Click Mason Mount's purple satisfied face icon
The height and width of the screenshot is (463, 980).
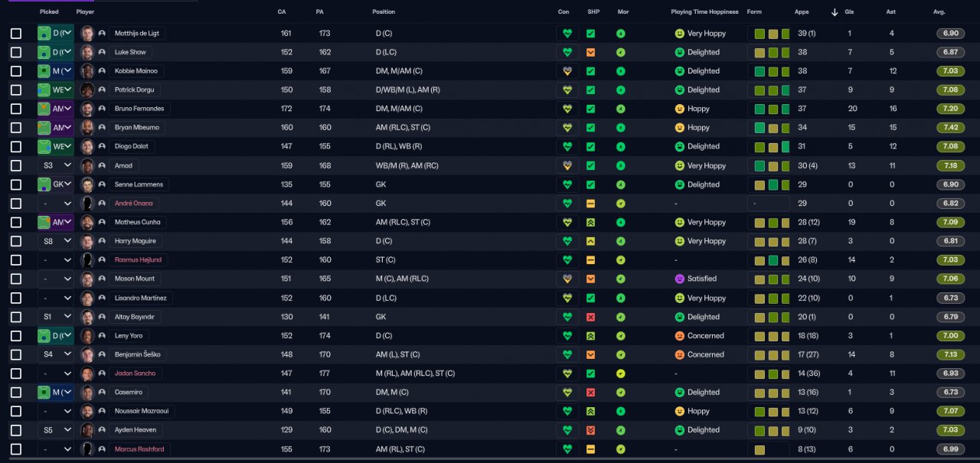point(679,279)
